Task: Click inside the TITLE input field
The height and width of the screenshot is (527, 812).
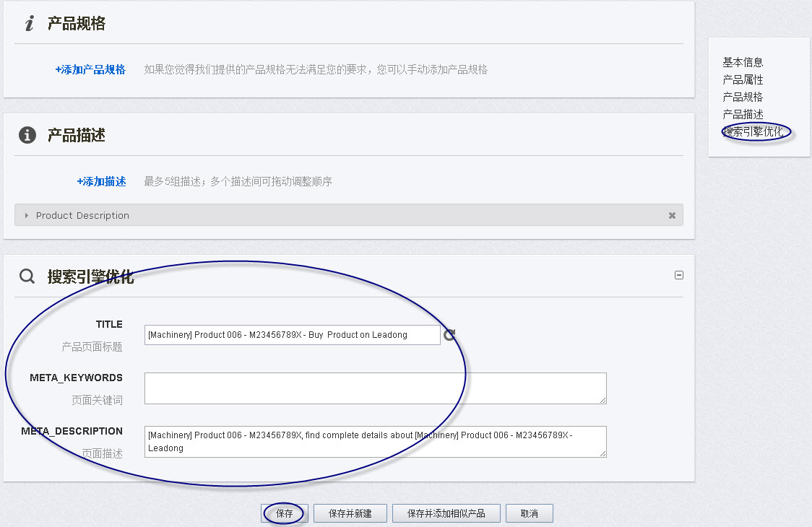Action: click(293, 334)
